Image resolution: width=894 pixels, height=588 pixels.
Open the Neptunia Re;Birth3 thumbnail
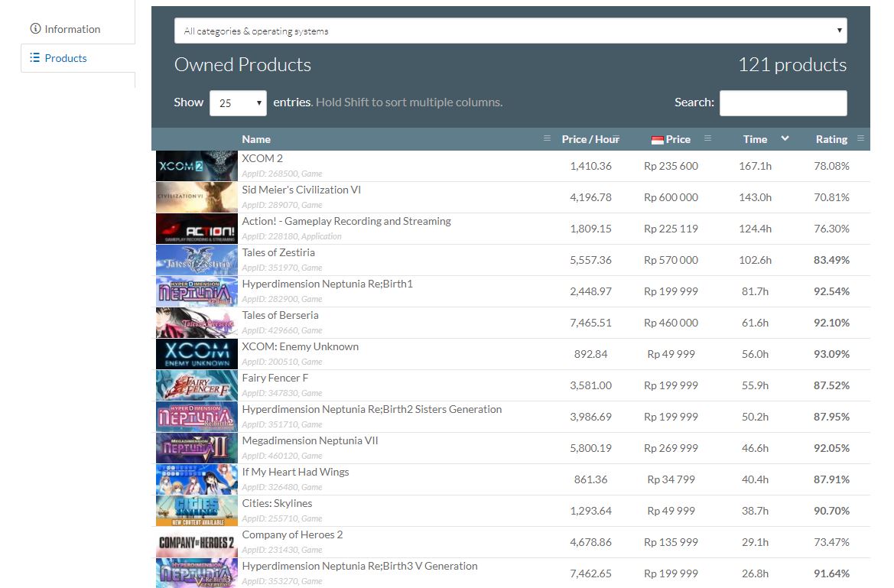197,573
